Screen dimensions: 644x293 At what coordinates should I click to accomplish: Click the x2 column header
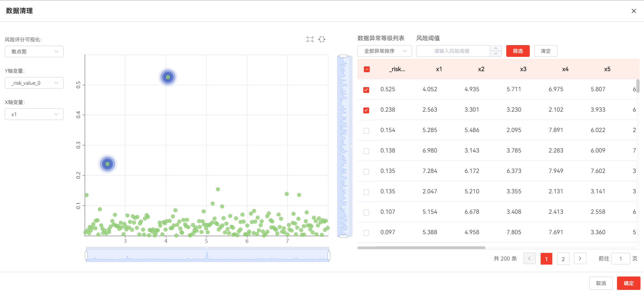pos(481,69)
